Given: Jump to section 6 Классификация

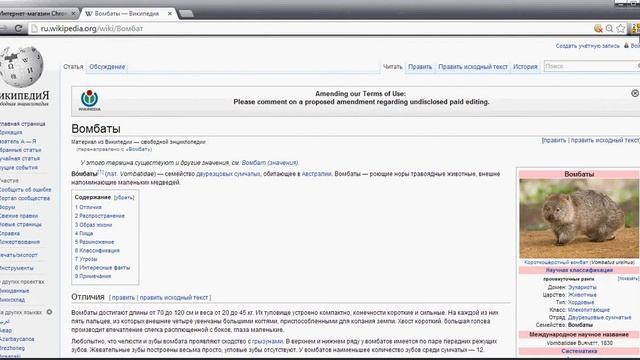Looking at the screenshot, I should 97,250.
